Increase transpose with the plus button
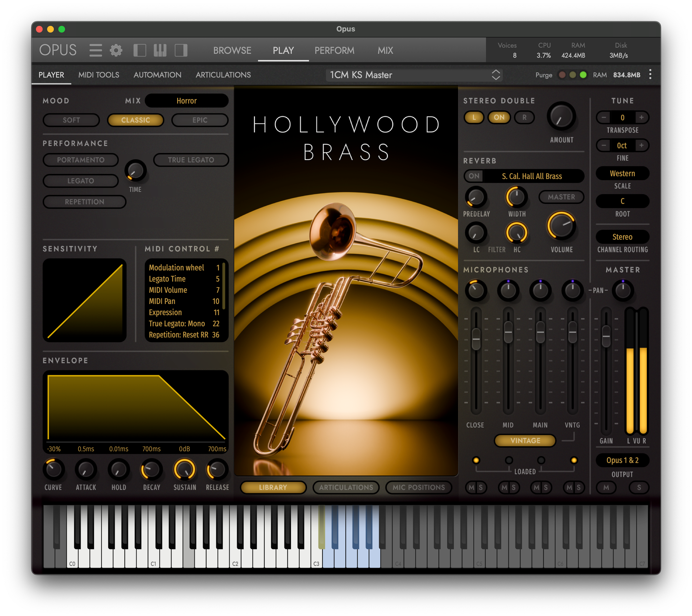The height and width of the screenshot is (616, 692). point(641,118)
